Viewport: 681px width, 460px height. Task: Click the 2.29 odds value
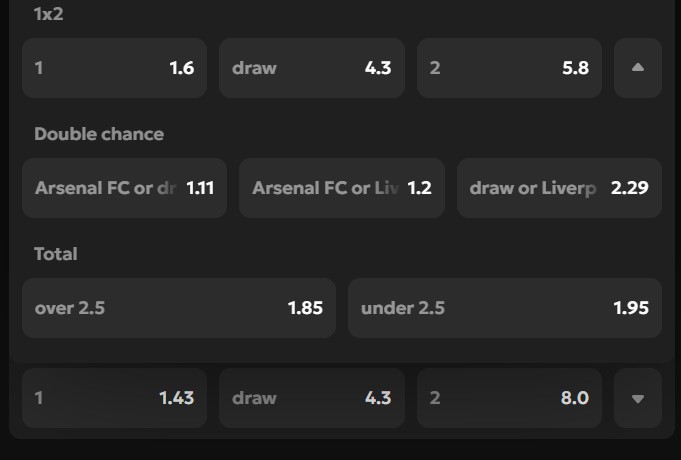click(x=630, y=188)
